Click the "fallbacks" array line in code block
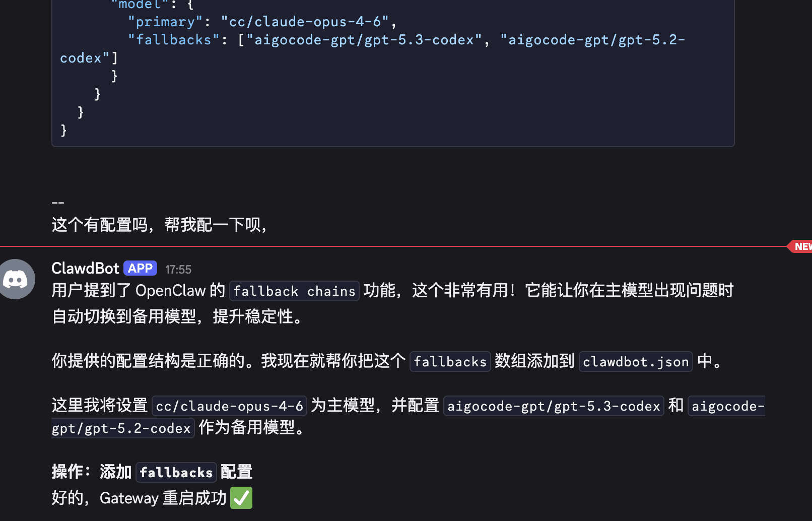The height and width of the screenshot is (521, 812). (x=372, y=49)
